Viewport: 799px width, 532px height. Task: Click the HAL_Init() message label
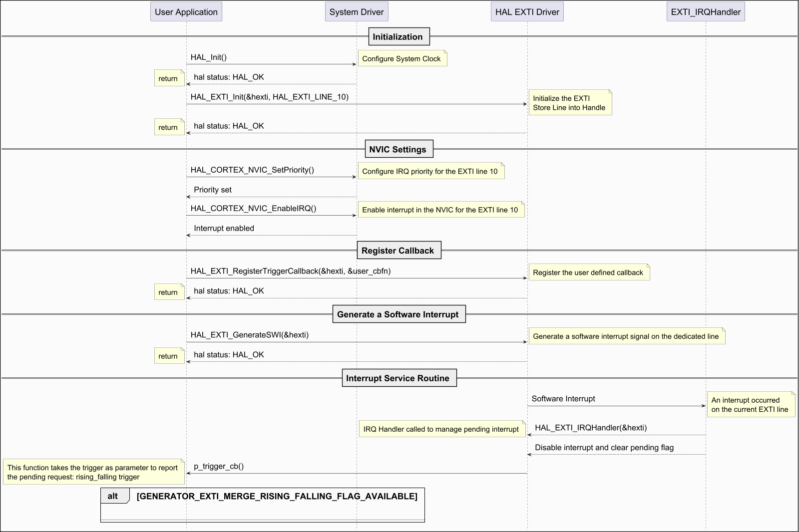pos(209,57)
